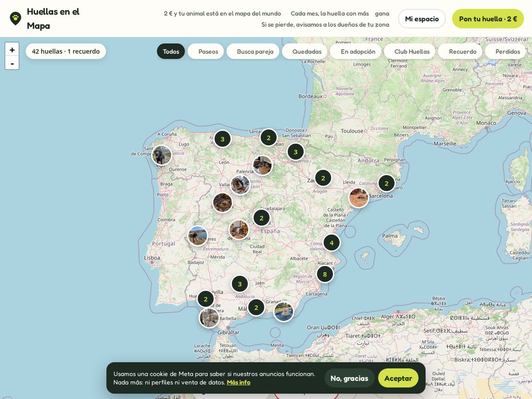Select the Recuerdo filter

coord(460,51)
